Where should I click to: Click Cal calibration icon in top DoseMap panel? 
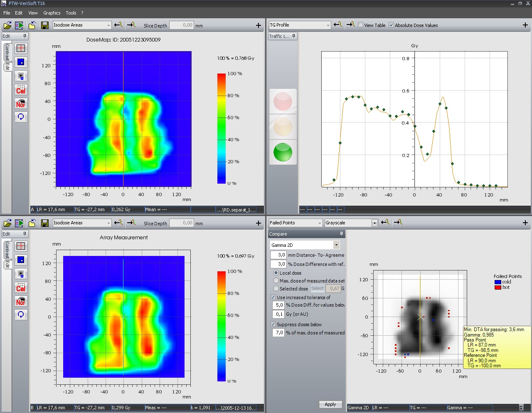[x=21, y=89]
